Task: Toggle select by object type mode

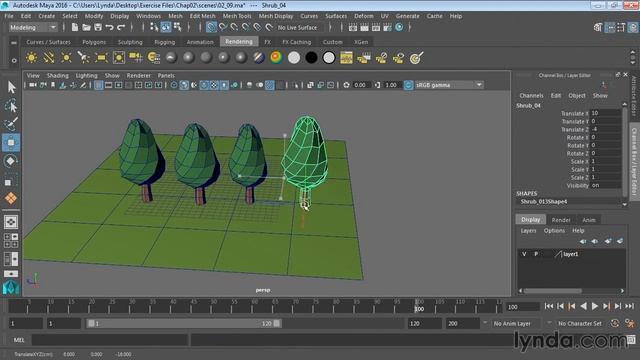Action: [x=166, y=27]
